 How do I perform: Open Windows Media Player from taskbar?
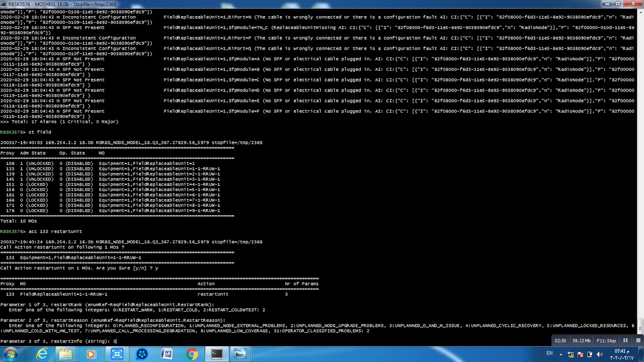[91, 354]
